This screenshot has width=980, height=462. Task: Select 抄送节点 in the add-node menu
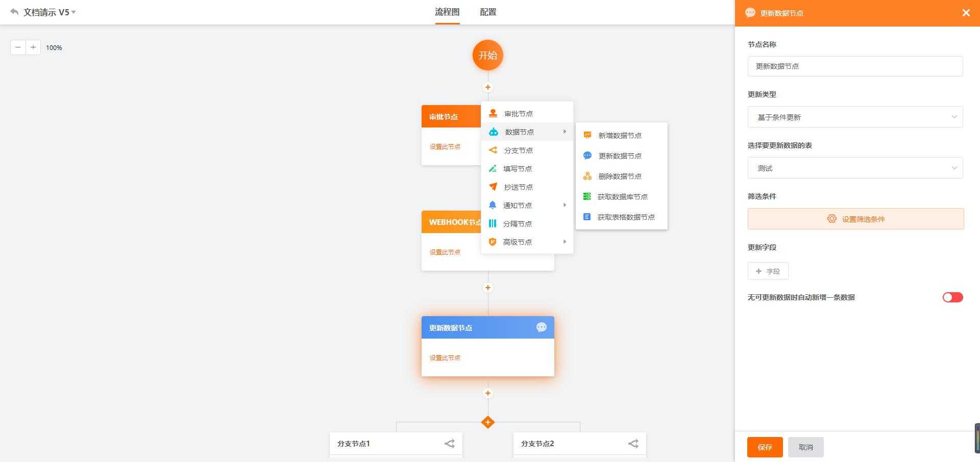click(x=527, y=187)
